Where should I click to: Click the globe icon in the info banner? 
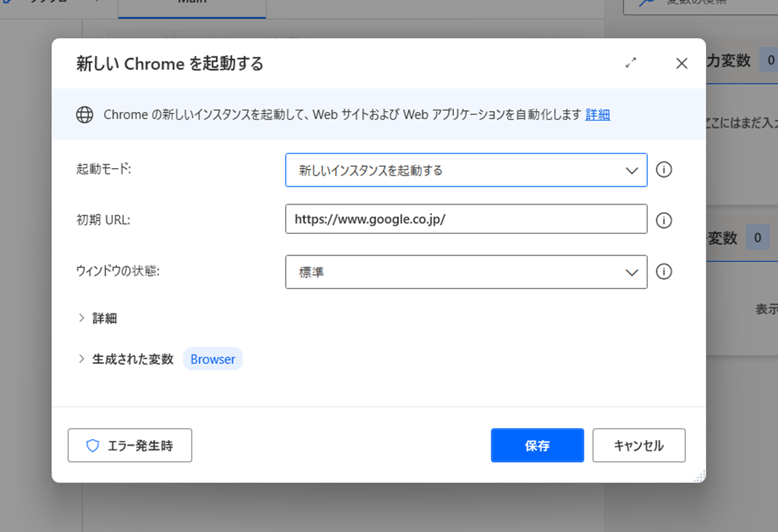coord(84,114)
